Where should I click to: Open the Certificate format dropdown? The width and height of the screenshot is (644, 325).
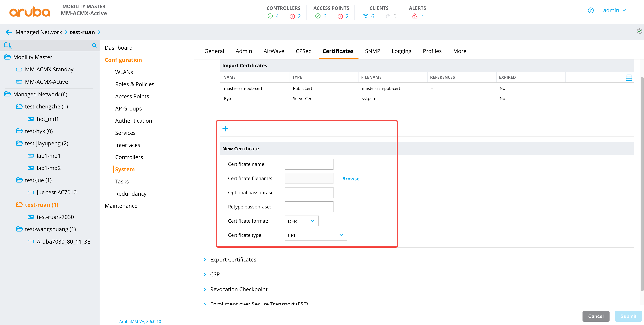pos(302,221)
